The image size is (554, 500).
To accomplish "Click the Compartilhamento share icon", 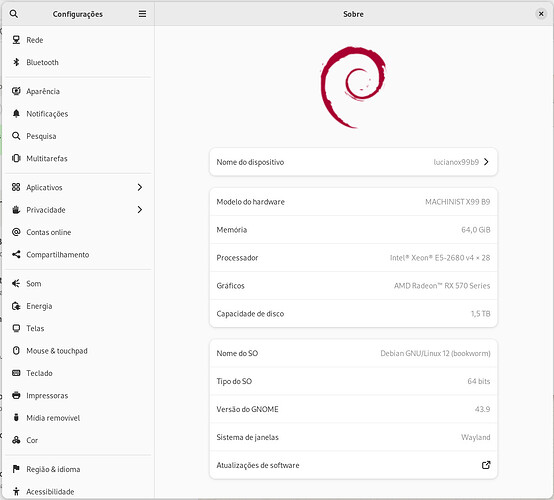I will click(16, 254).
